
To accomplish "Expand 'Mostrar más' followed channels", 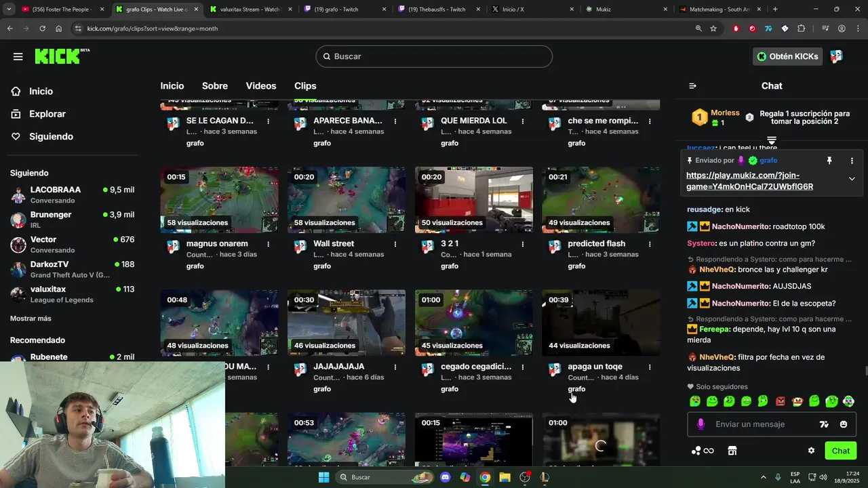I will 31,319.
